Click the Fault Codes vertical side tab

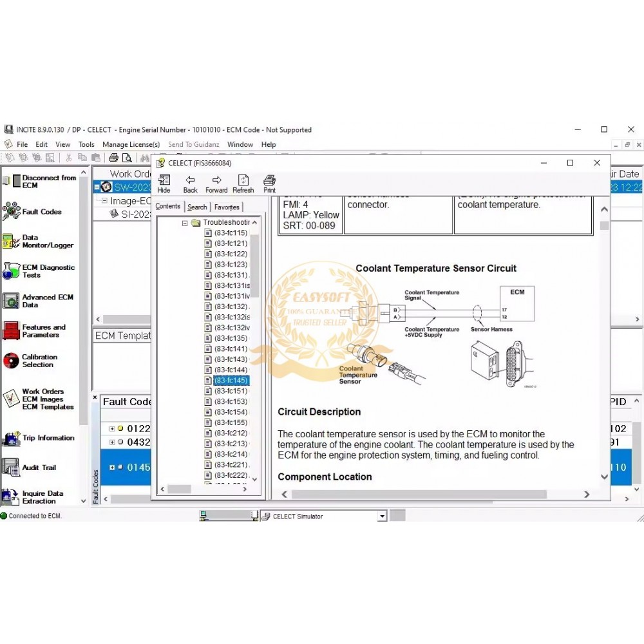(96, 487)
